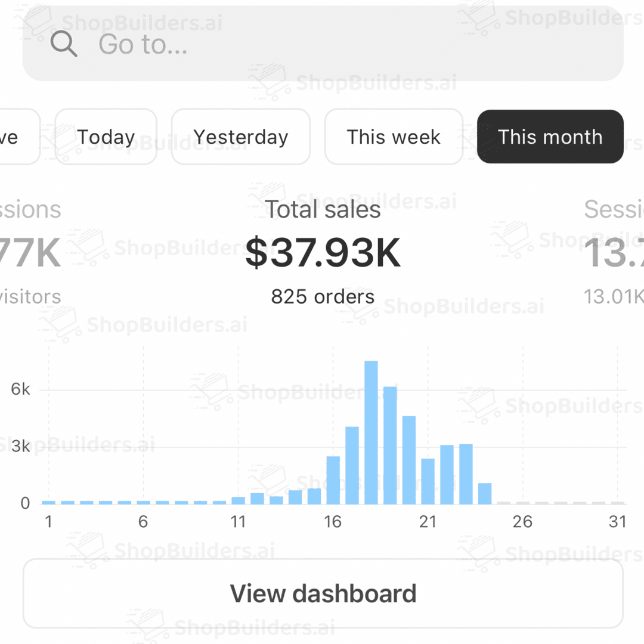
Task: Tap the chart bar for day 23
Action: coord(466,474)
